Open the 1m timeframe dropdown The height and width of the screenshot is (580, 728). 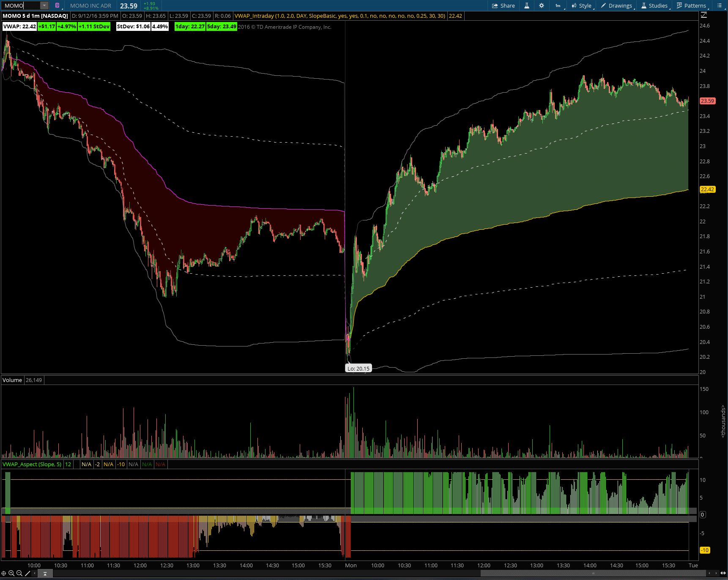coord(558,5)
